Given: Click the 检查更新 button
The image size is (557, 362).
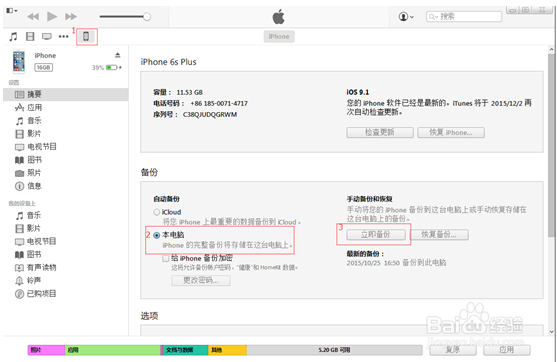Looking at the screenshot, I should point(380,132).
